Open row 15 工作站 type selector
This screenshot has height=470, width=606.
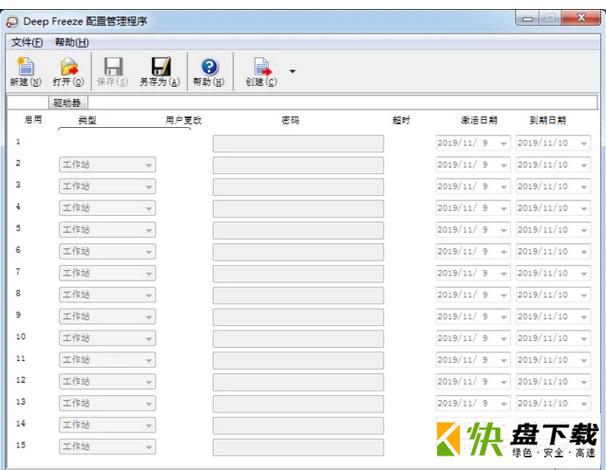[x=107, y=446]
